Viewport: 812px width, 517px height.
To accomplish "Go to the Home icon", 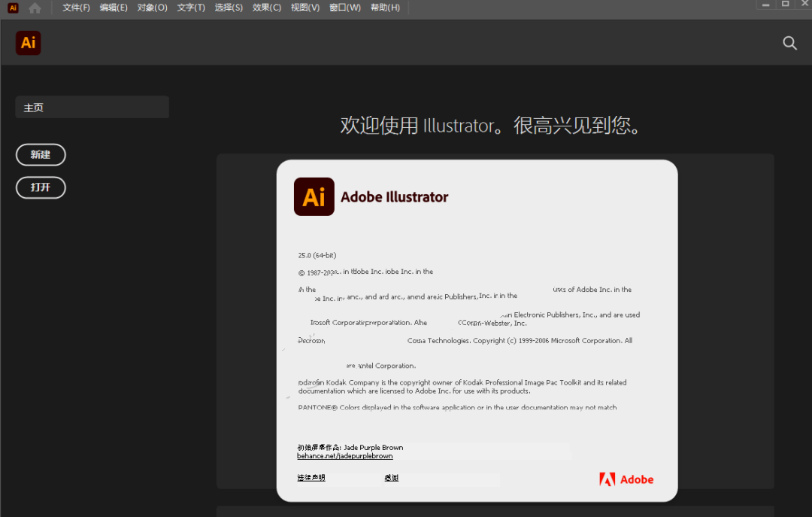I will 35,8.
